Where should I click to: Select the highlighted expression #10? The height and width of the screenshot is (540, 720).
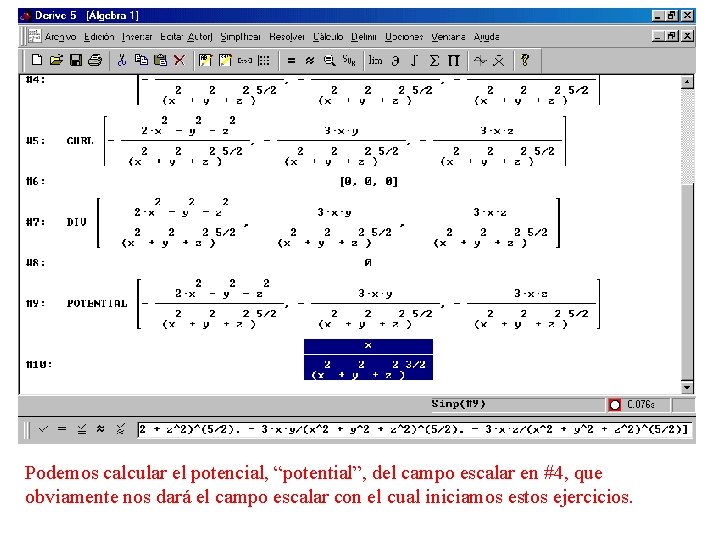(x=368, y=360)
